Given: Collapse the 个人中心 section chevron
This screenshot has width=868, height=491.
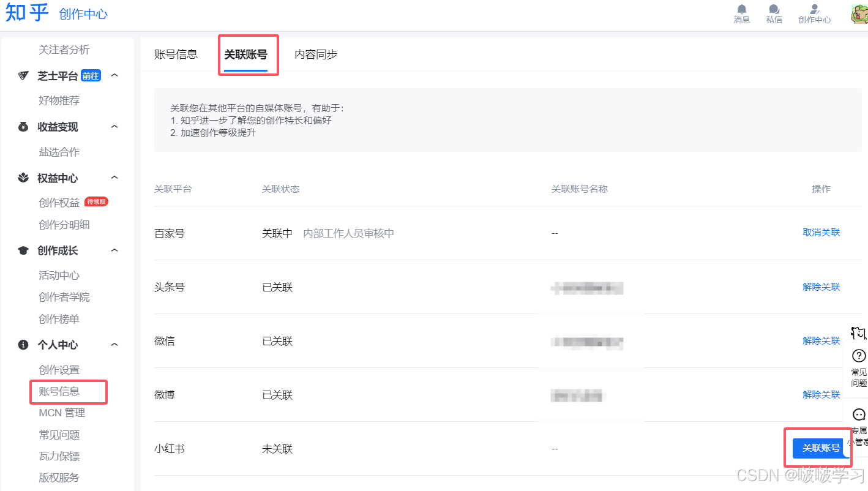Looking at the screenshot, I should (x=114, y=345).
